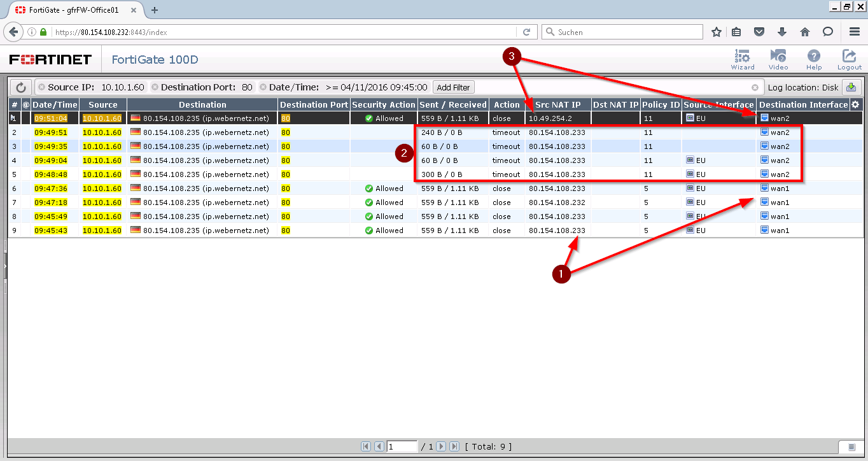Remove the Source IP 10.10.1.60 filter

pos(42,87)
